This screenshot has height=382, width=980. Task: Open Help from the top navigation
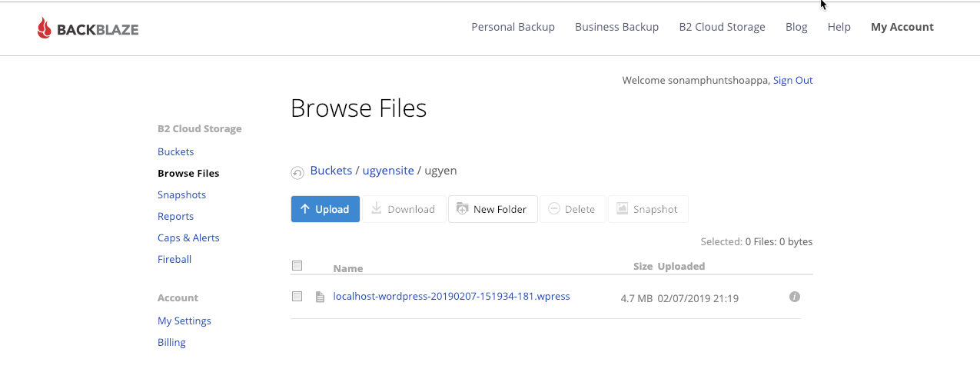pos(839,27)
